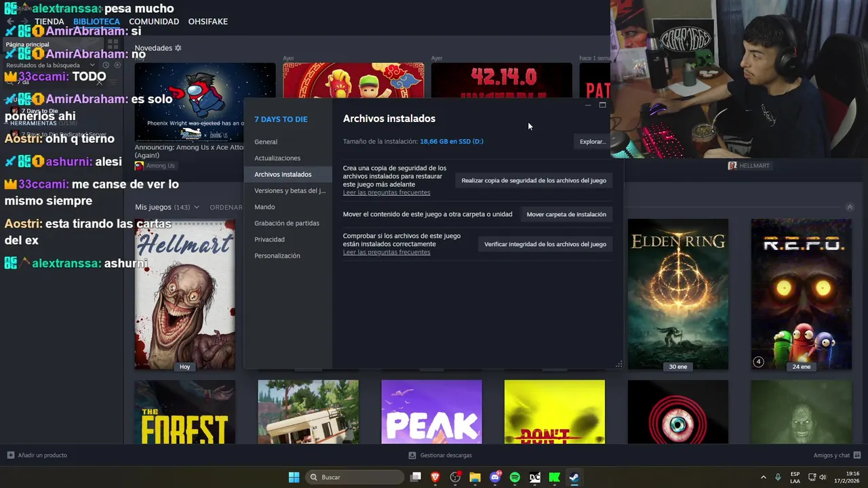Maximize the properties dialog window

point(602,105)
